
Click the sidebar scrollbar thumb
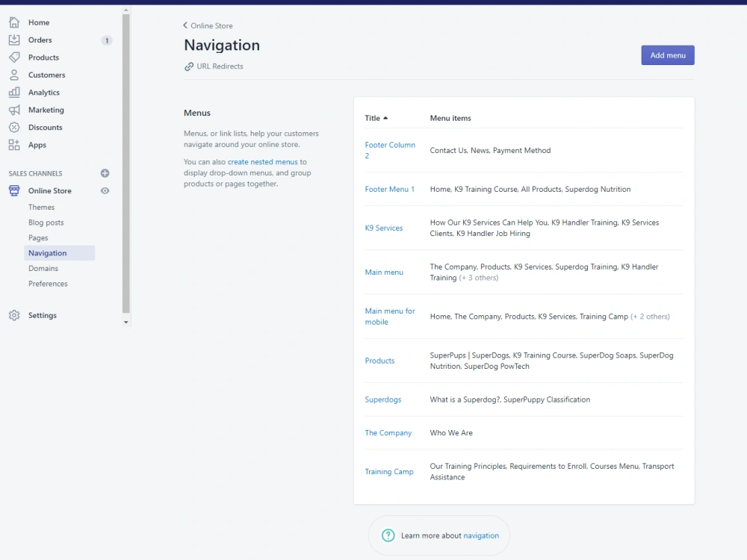pyautogui.click(x=125, y=164)
